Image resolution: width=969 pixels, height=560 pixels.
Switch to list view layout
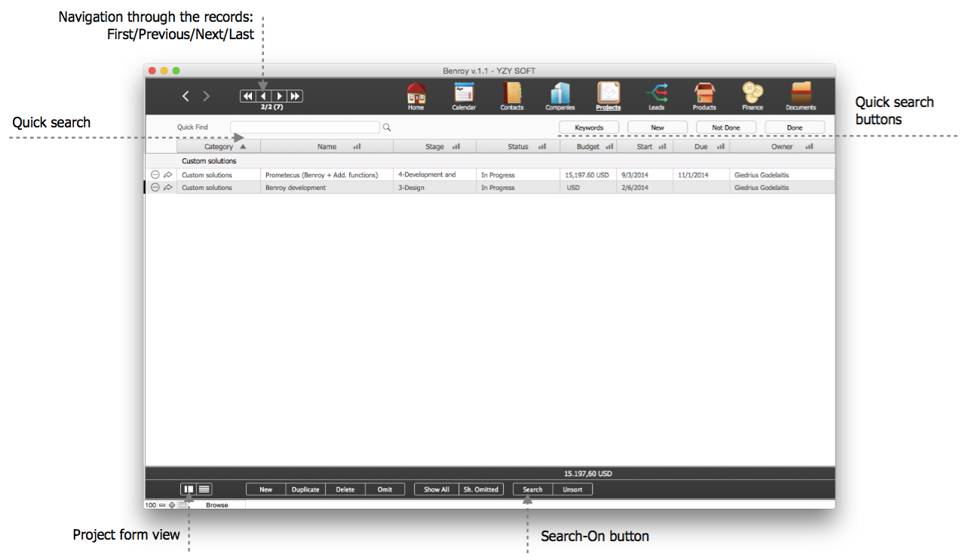click(x=204, y=489)
